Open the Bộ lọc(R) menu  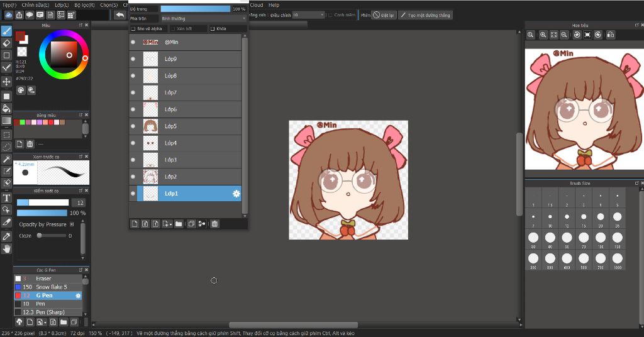[x=85, y=5]
